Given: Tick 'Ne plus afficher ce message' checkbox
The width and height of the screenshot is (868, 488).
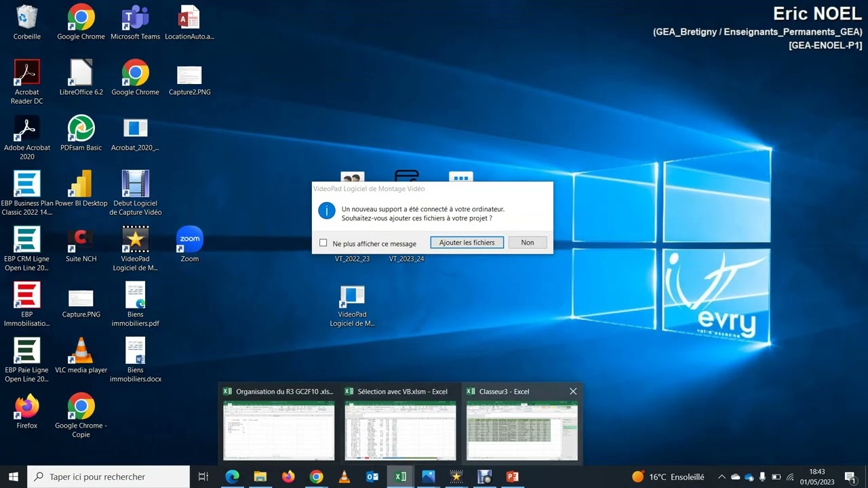Looking at the screenshot, I should [x=323, y=243].
